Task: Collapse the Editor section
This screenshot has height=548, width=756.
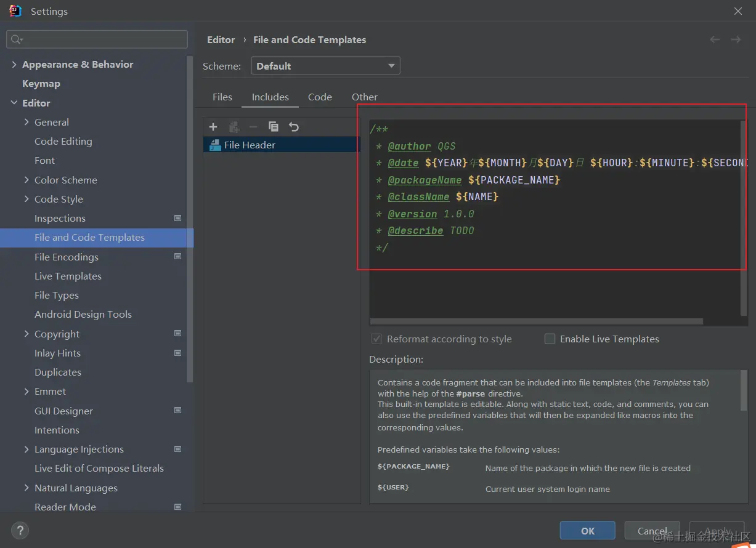Action: [x=14, y=103]
